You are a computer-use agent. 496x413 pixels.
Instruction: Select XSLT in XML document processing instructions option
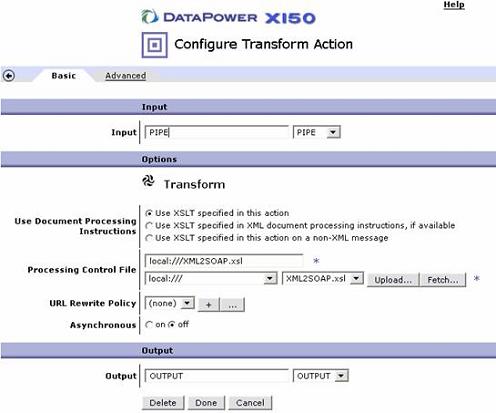pyautogui.click(x=149, y=226)
